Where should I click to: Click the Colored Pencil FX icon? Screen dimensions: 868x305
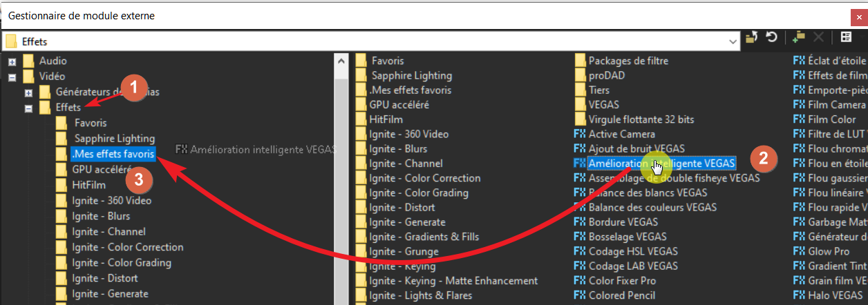(580, 295)
